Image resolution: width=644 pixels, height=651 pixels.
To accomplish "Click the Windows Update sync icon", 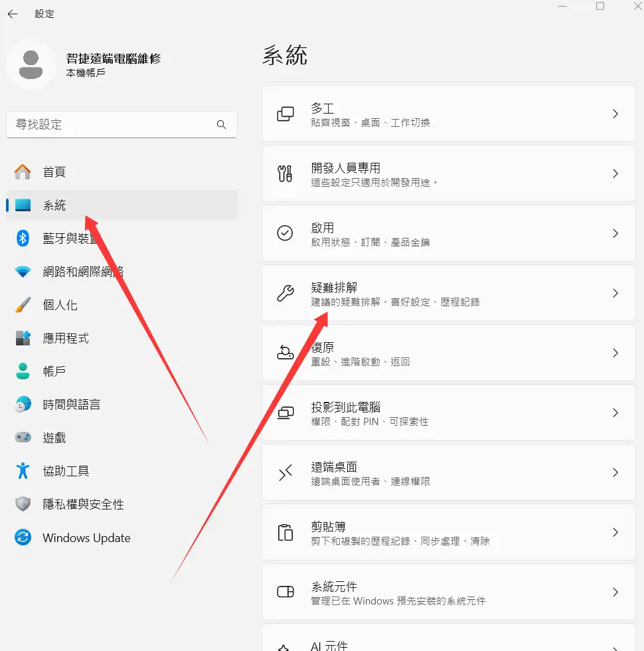I will (23, 538).
